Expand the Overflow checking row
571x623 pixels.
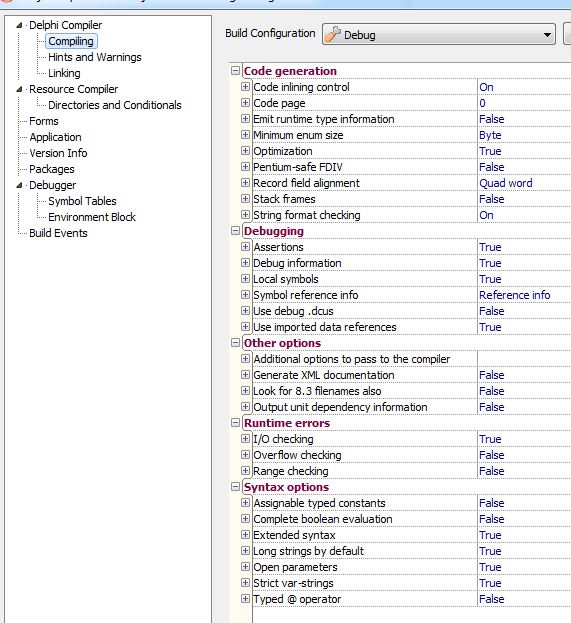pyautogui.click(x=246, y=455)
